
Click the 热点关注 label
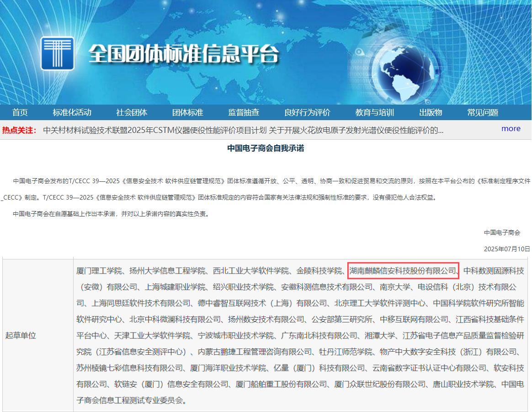[19, 130]
